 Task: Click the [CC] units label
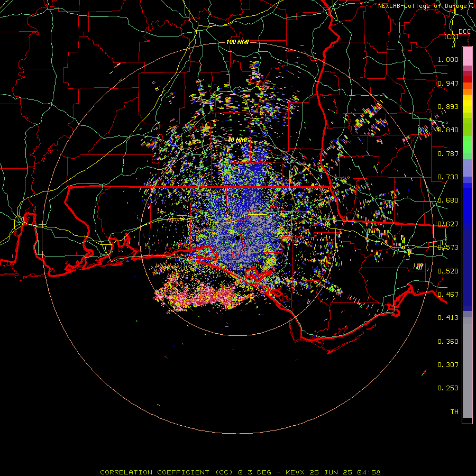[x=452, y=36]
